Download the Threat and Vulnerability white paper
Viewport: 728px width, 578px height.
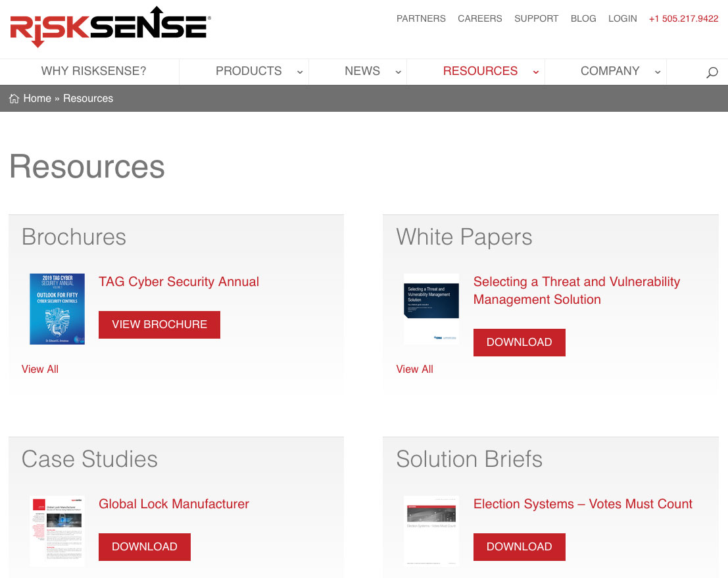point(519,342)
